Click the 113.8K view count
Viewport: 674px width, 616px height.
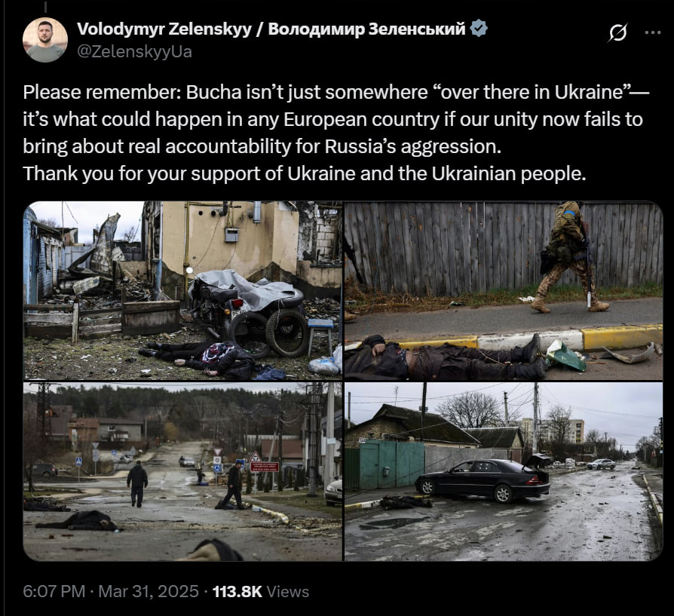pyautogui.click(x=237, y=592)
